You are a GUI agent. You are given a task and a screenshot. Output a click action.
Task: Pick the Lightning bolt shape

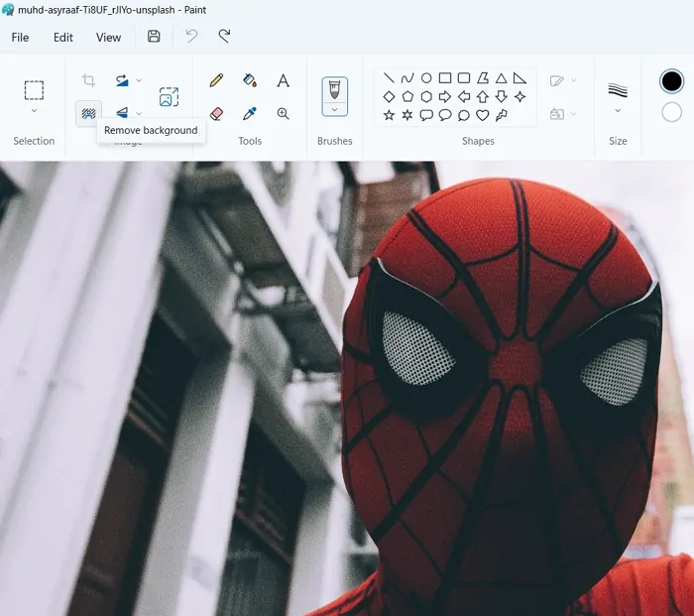(501, 116)
